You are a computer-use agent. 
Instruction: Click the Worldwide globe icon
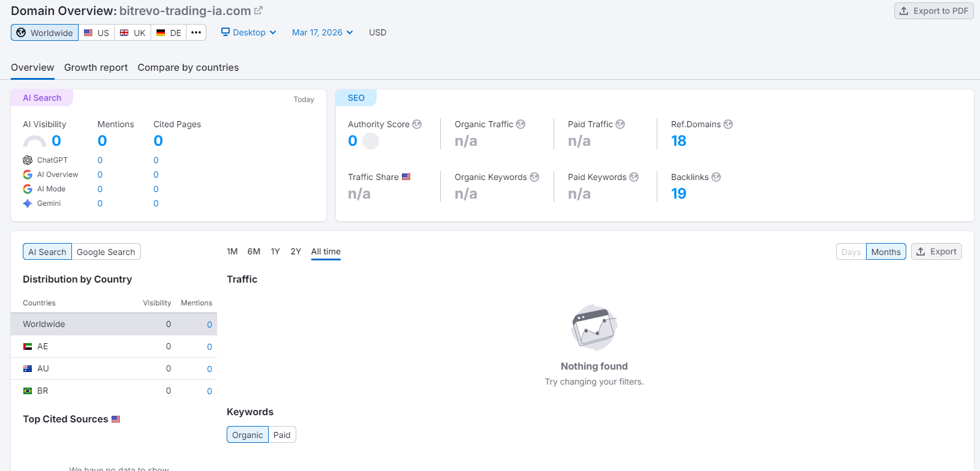tap(21, 32)
